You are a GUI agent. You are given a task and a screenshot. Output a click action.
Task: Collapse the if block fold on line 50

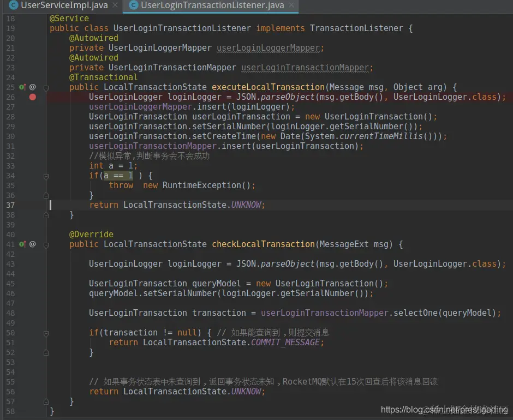pyautogui.click(x=46, y=333)
